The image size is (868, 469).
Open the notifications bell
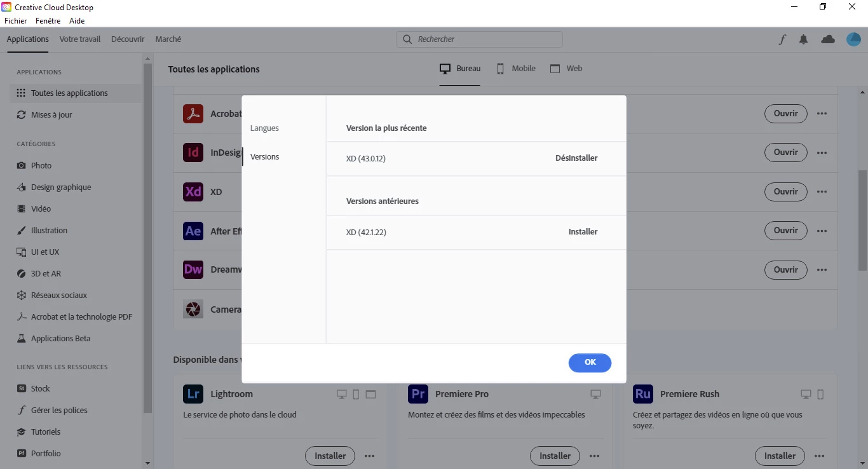pyautogui.click(x=804, y=39)
